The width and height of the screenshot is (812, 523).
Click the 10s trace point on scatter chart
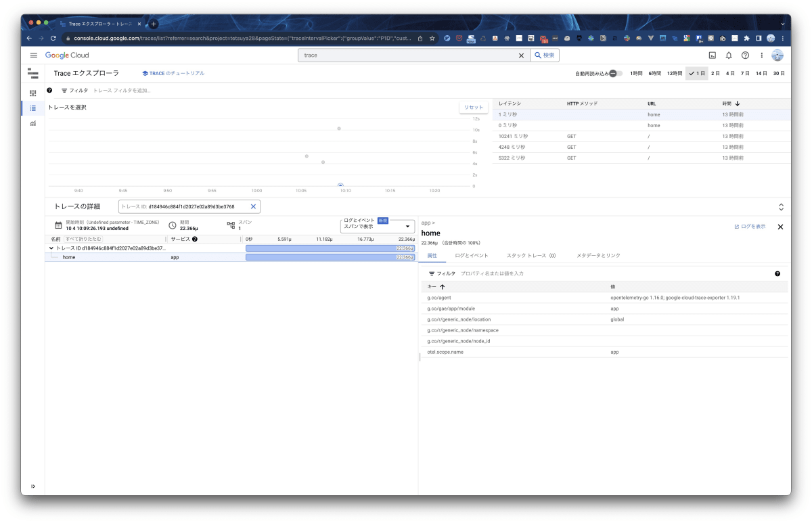[339, 129]
